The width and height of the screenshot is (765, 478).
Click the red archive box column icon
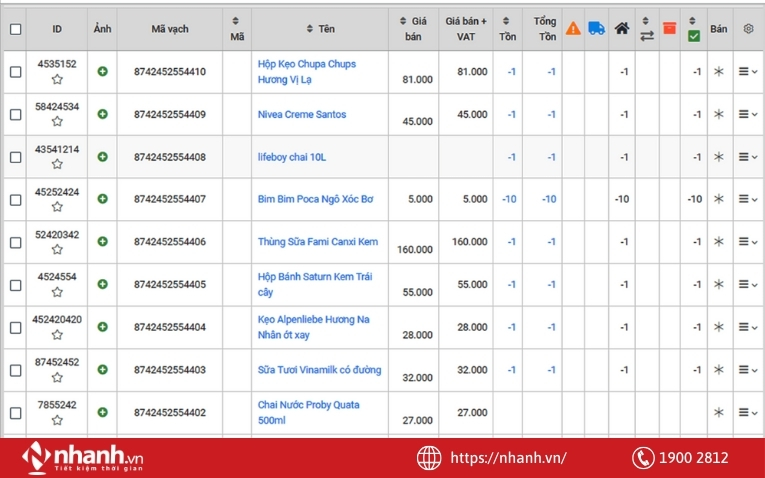click(669, 29)
